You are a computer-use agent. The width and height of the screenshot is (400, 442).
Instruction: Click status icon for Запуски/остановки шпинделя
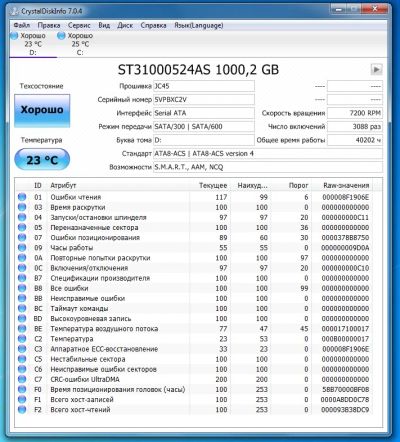click(x=22, y=217)
